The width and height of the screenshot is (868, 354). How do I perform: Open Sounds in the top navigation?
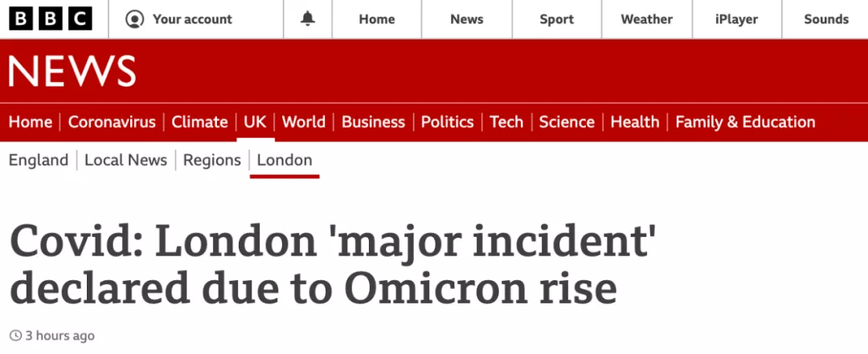tap(826, 19)
